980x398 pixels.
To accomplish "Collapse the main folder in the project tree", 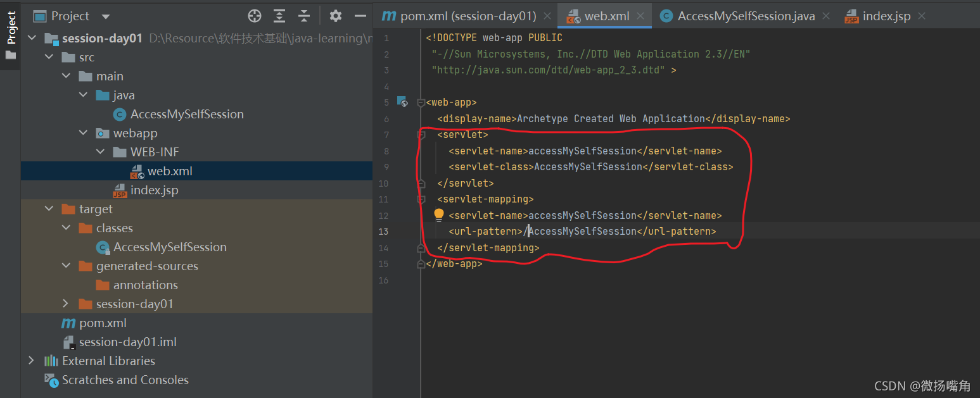I will (x=66, y=76).
